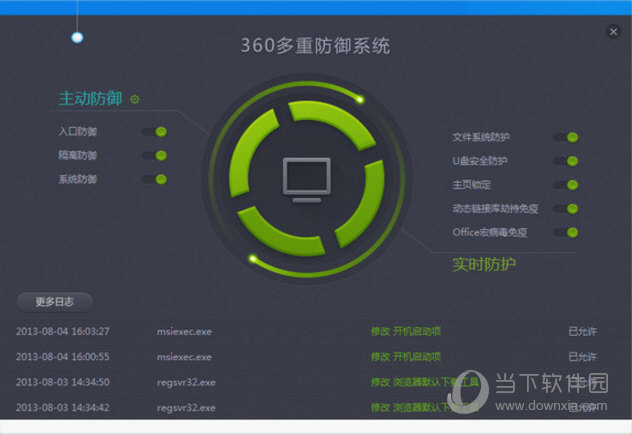Disable the 文件系统防护 switch
The height and width of the screenshot is (435, 632).
tap(566, 137)
